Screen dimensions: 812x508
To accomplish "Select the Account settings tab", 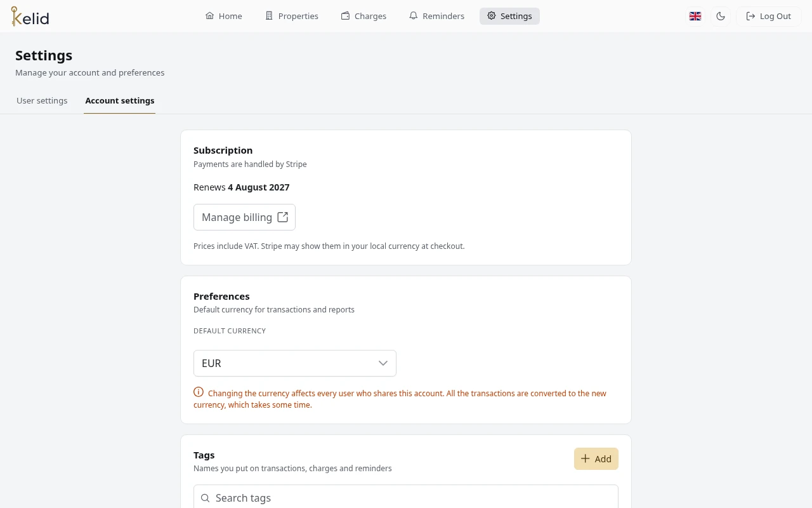I will (120, 100).
